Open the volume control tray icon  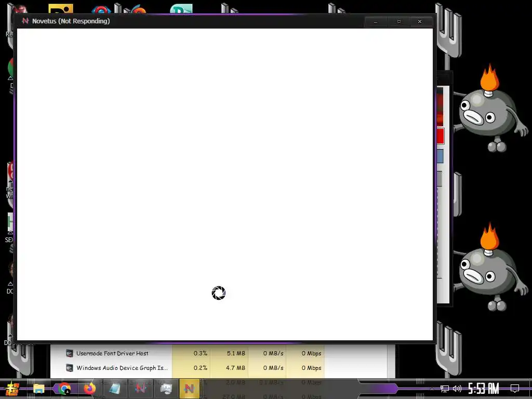tap(457, 389)
